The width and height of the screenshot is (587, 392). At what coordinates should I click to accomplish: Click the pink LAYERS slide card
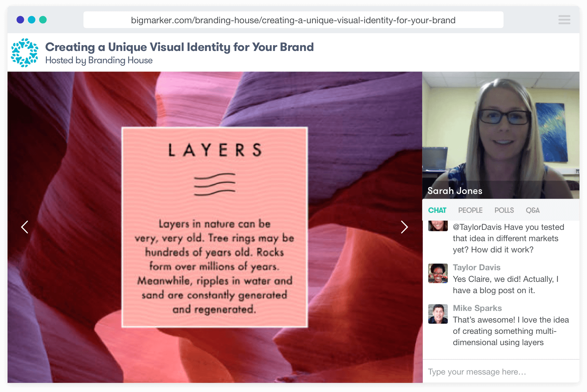tap(214, 227)
